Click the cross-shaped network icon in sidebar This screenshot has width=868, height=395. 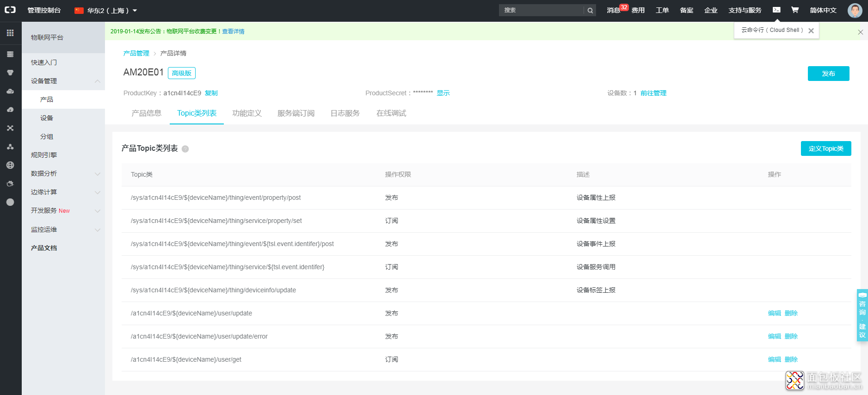tap(10, 128)
